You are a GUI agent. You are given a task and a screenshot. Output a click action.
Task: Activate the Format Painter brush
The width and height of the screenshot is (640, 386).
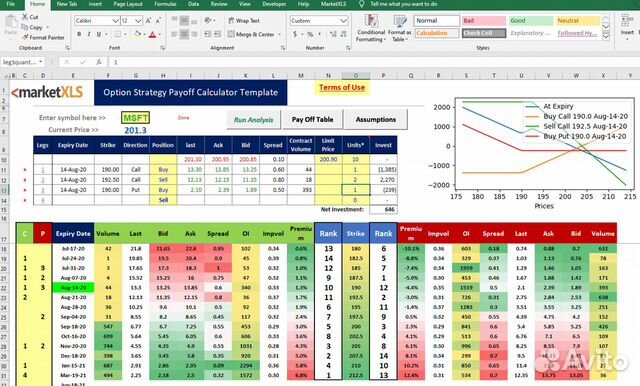[25, 38]
